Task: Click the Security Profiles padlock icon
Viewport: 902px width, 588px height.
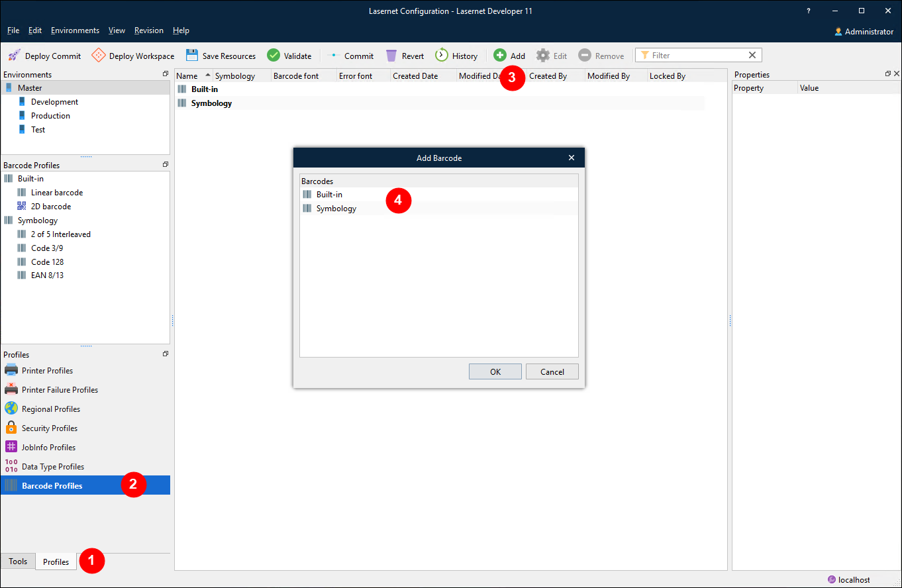Action: (x=11, y=428)
